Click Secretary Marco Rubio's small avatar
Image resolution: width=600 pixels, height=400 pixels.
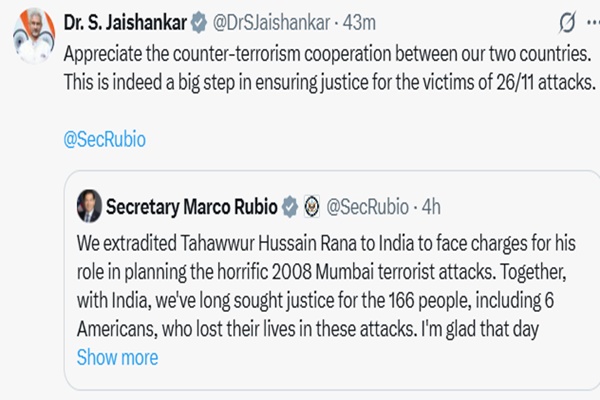coord(89,208)
